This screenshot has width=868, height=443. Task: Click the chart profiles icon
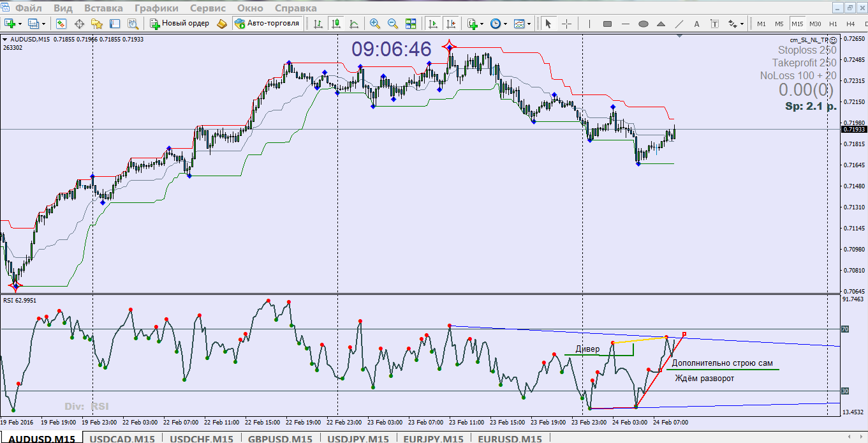pos(33,24)
